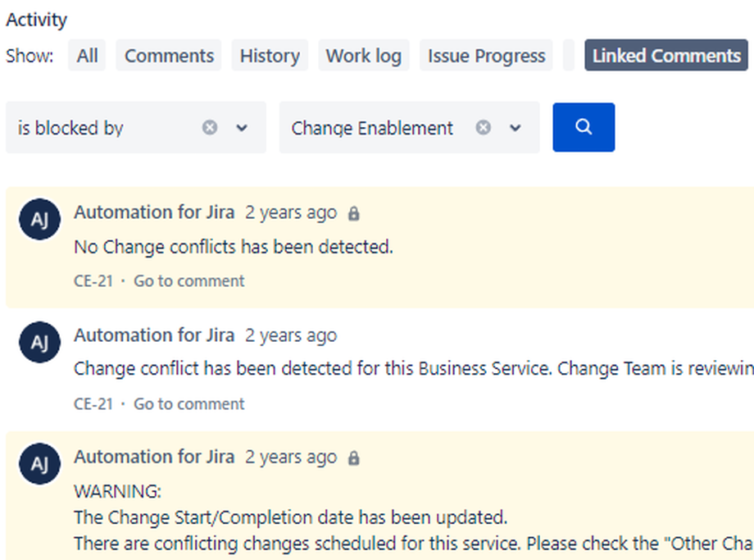Viewport: 754px width, 560px height.
Task: Click the 'is blocked by' link type field
Action: (x=135, y=127)
